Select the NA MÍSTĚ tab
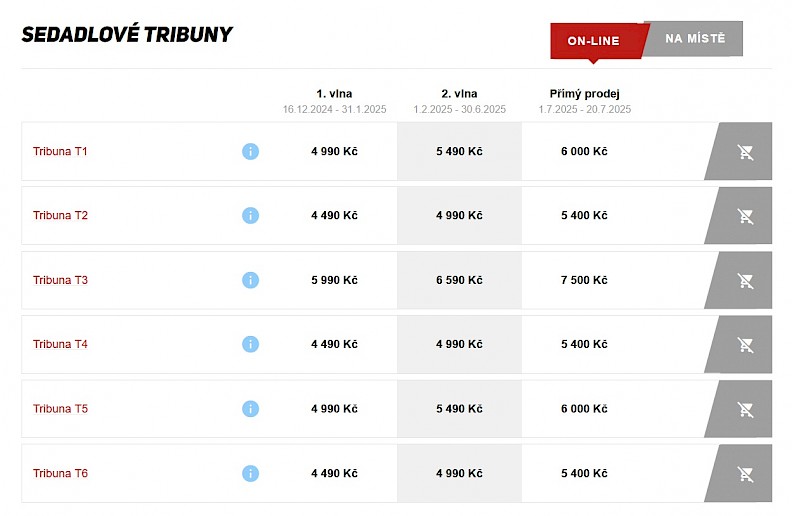Viewport: 792px width, 516px height. coord(695,39)
